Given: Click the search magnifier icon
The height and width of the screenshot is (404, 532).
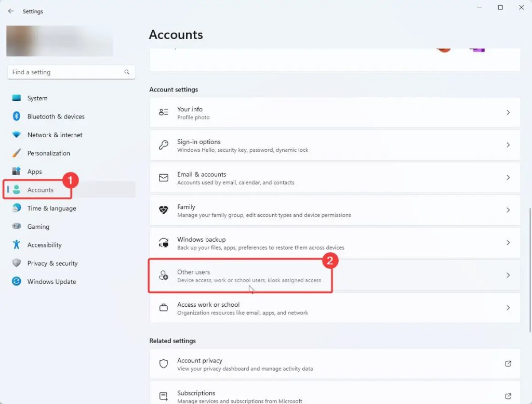Looking at the screenshot, I should click(x=127, y=72).
